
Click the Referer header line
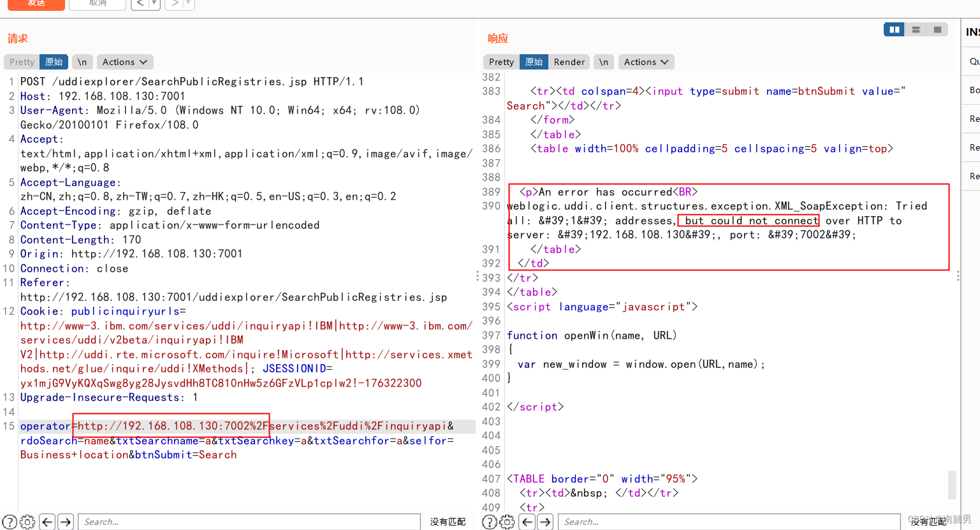point(233,290)
